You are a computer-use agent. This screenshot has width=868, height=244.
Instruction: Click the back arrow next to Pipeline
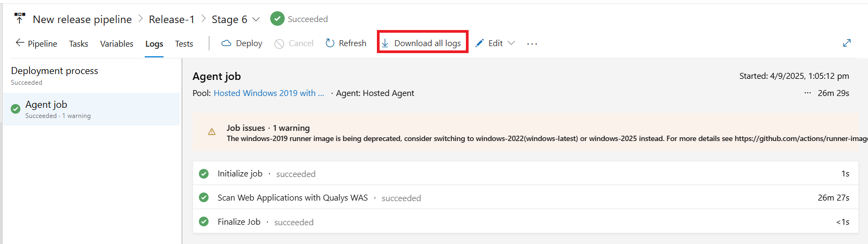click(x=20, y=43)
